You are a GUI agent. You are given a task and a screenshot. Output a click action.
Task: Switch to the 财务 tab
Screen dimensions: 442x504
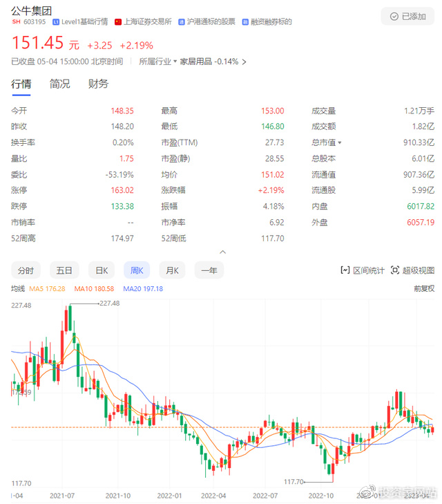point(98,84)
